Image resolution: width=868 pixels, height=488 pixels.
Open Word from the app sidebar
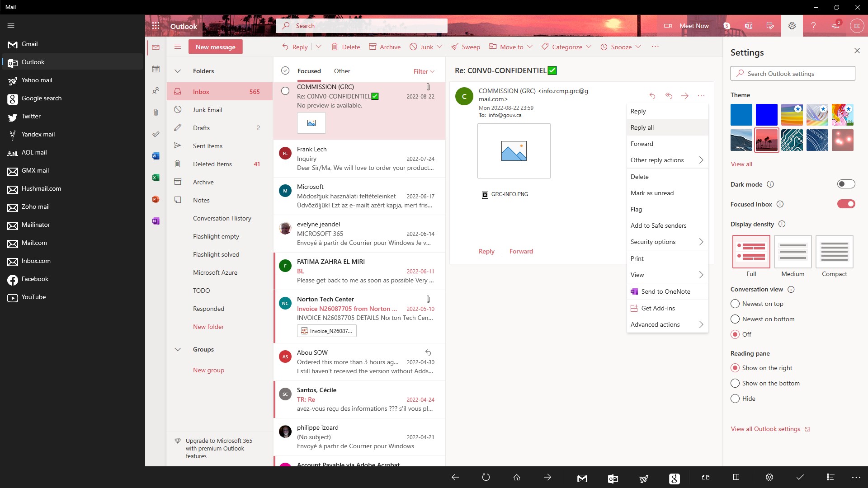[x=156, y=156]
